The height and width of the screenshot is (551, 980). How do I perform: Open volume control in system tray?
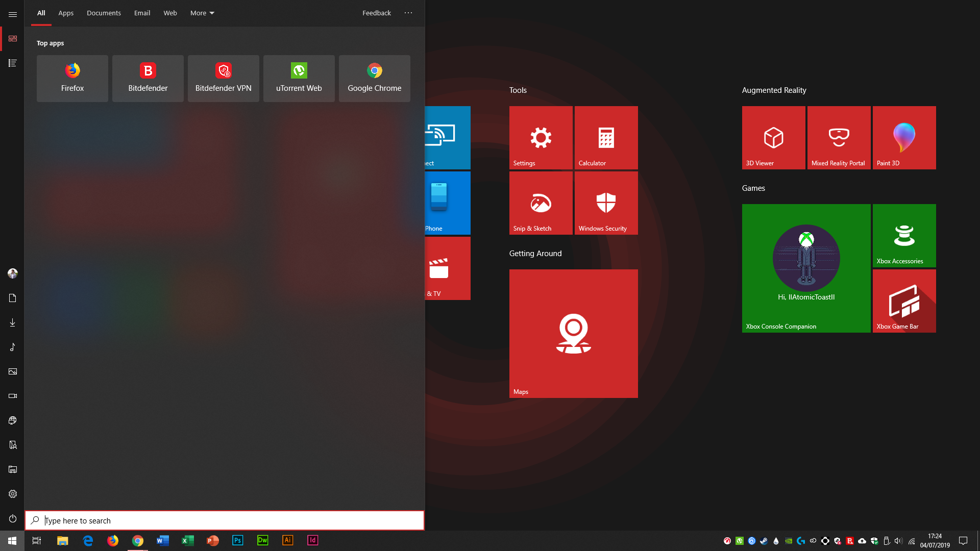click(899, 541)
